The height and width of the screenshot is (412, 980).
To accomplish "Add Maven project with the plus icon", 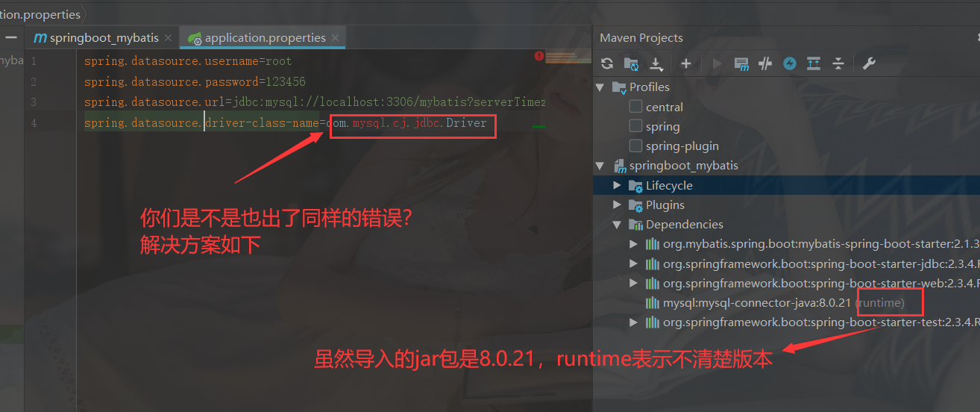I will (x=686, y=63).
